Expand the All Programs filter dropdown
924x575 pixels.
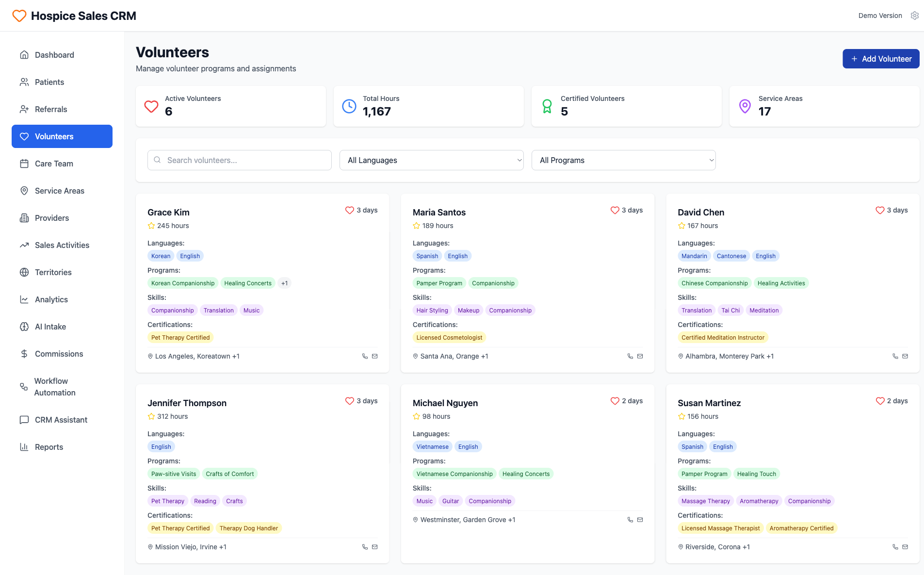[623, 160]
